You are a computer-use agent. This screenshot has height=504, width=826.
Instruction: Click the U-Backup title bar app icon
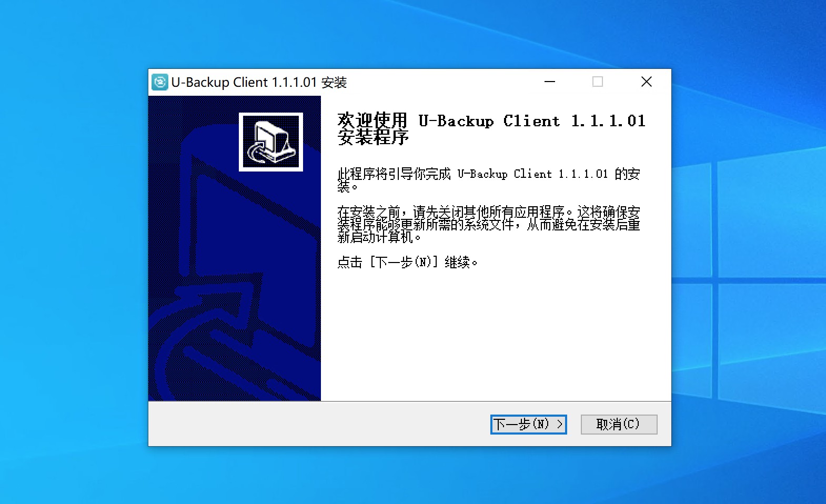160,82
